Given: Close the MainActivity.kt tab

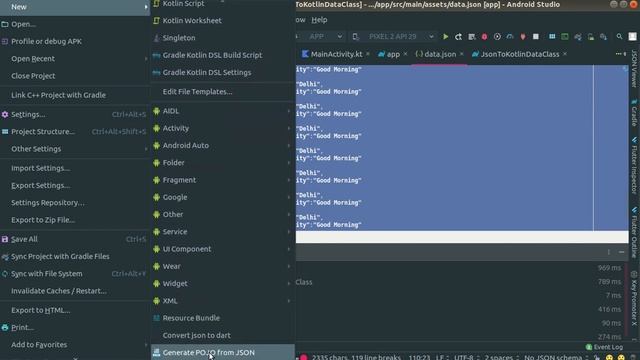Looking at the screenshot, I should [368, 54].
